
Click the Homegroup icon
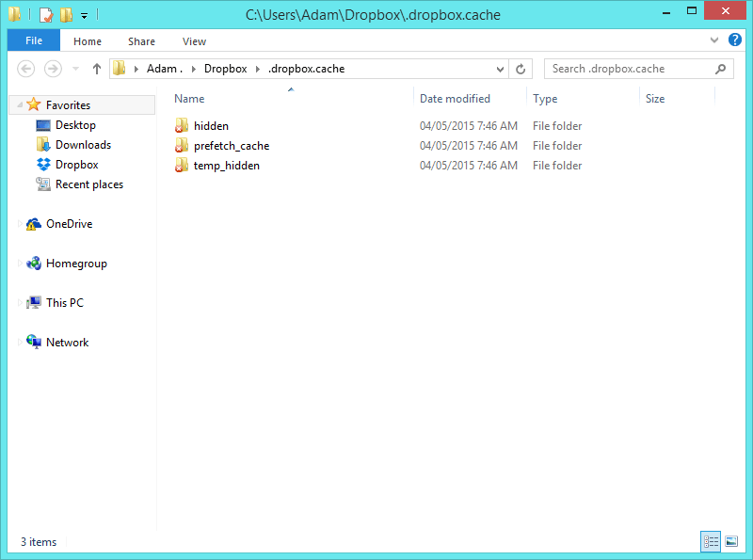point(34,264)
